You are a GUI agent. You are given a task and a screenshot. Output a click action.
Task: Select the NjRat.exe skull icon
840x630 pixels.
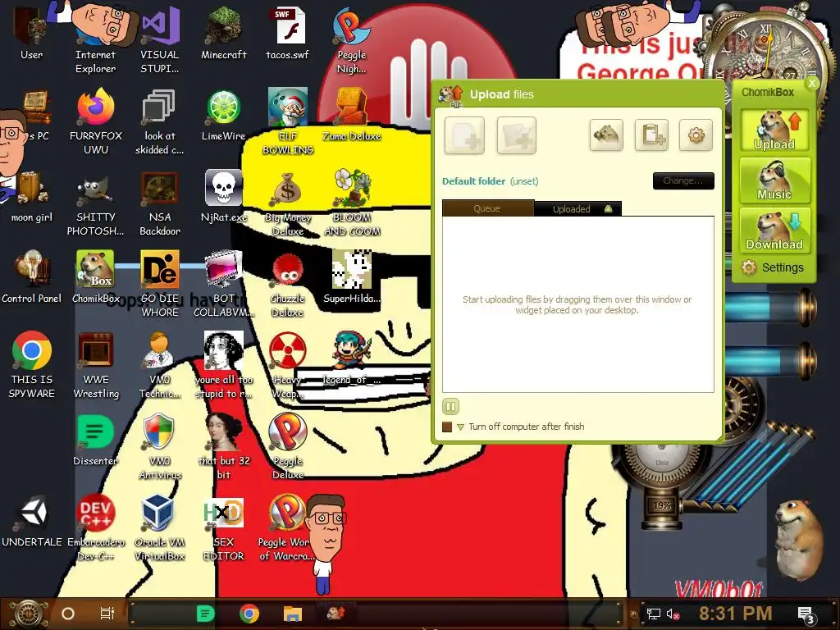click(224, 195)
